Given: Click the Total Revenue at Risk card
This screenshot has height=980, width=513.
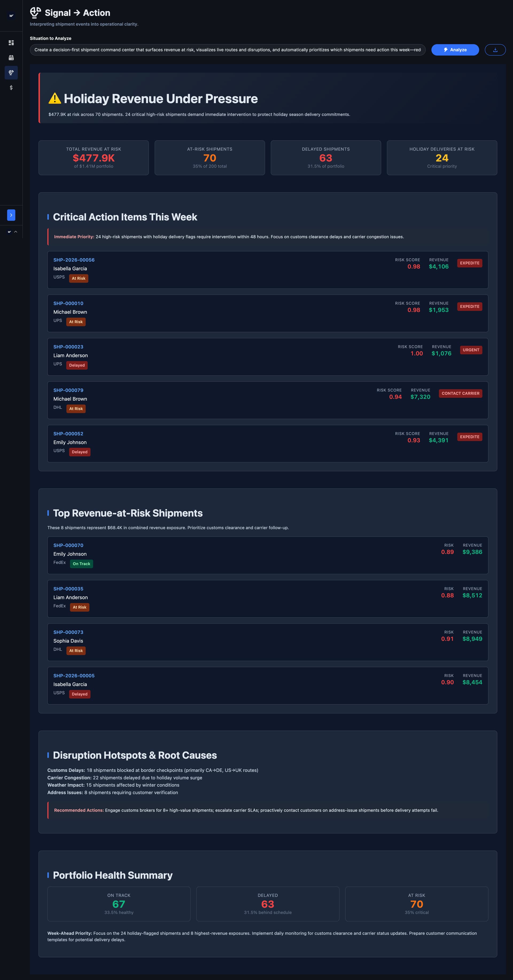Looking at the screenshot, I should click(94, 158).
